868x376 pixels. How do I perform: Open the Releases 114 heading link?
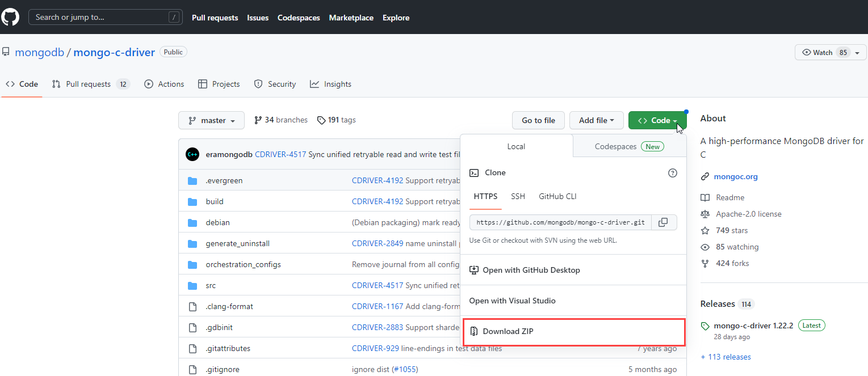coord(727,304)
